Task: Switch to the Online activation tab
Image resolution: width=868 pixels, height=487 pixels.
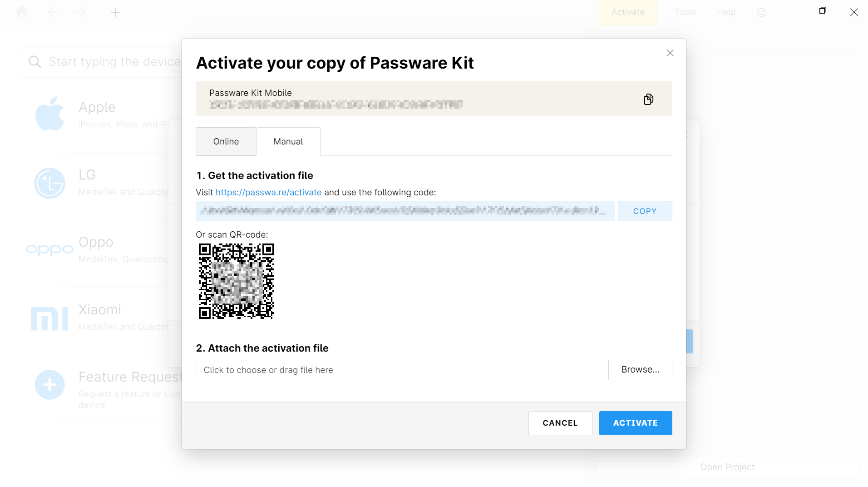Action: click(x=226, y=141)
